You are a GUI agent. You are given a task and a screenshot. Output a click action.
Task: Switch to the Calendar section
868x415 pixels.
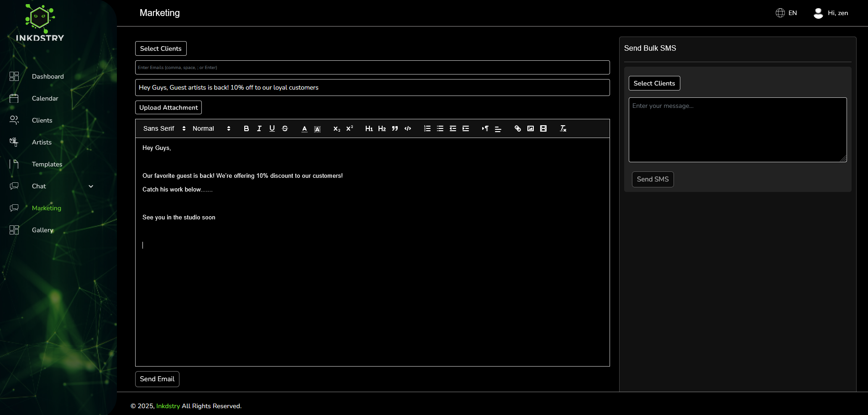[45, 98]
